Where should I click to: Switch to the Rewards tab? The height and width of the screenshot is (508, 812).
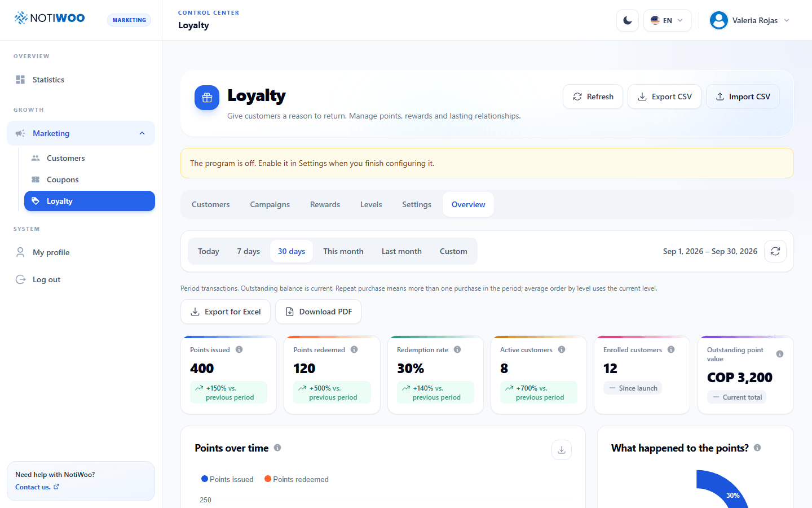coord(325,204)
